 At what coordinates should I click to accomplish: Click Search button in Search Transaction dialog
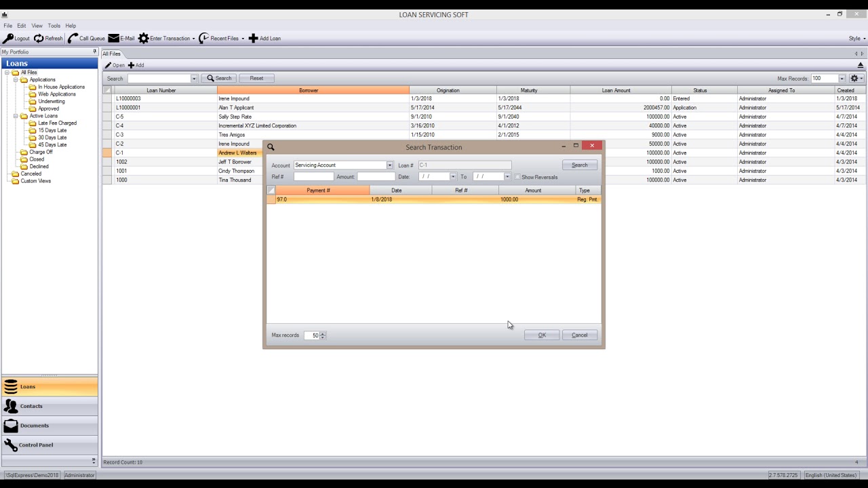580,165
